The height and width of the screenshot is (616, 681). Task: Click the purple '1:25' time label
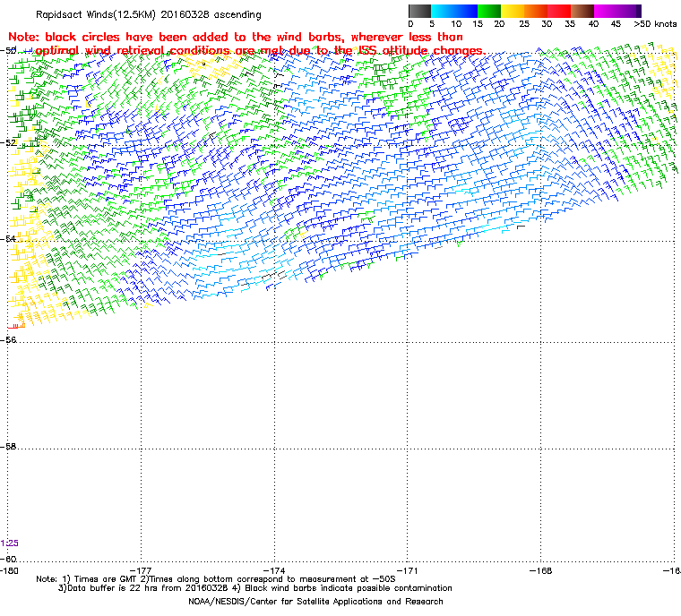tap(10, 543)
